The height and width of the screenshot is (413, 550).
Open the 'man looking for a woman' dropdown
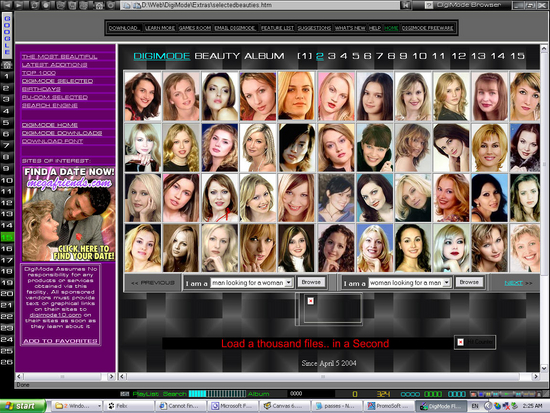pyautogui.click(x=289, y=282)
